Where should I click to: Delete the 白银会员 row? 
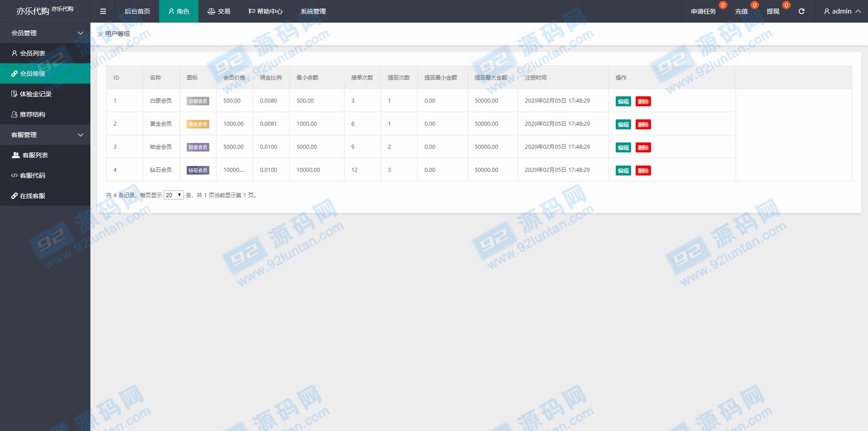coord(643,101)
